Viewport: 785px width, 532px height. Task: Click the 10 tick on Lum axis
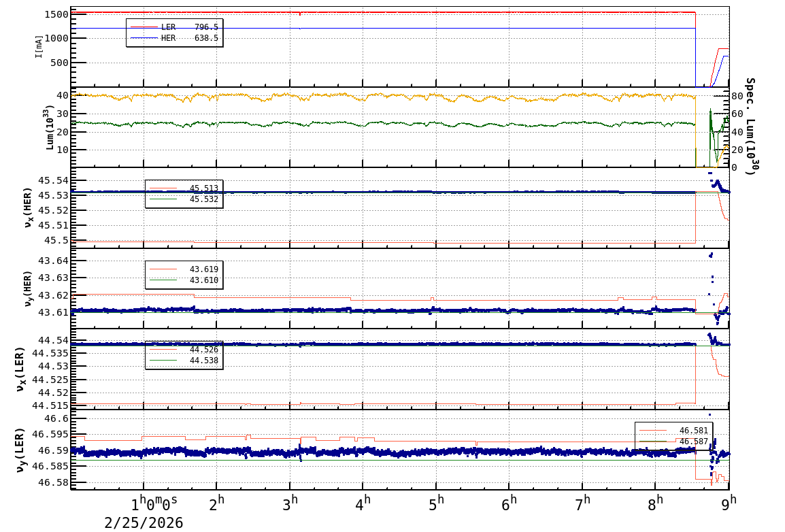tap(63, 150)
